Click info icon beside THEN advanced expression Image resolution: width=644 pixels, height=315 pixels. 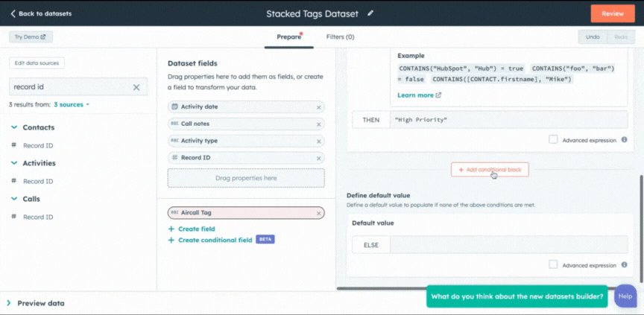624,139
